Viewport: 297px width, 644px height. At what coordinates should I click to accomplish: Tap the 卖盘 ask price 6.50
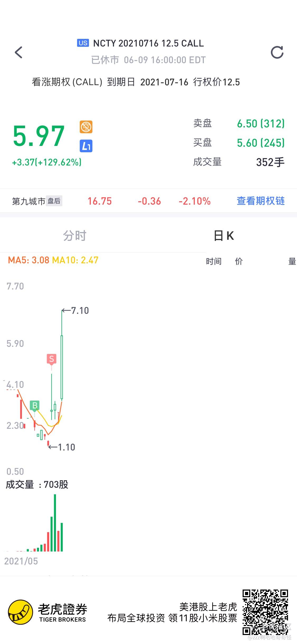[261, 123]
